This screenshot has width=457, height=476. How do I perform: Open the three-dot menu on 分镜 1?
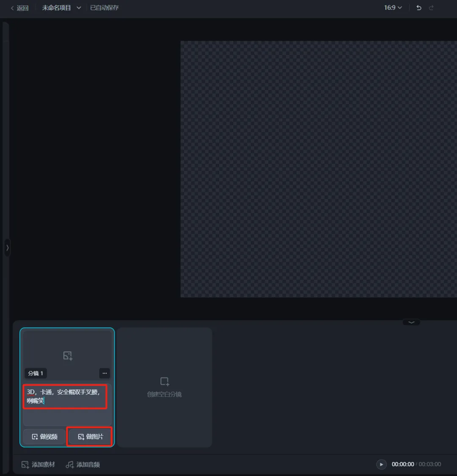click(105, 373)
